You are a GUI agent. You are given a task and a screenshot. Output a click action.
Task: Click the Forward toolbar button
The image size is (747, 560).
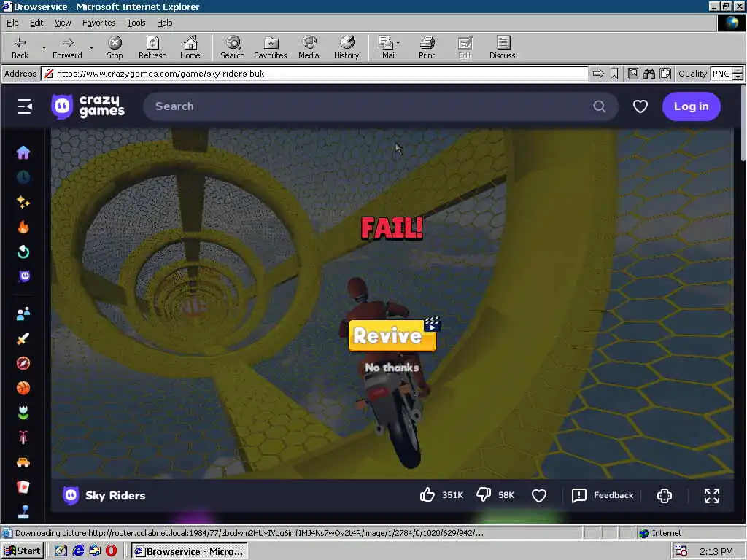[67, 47]
